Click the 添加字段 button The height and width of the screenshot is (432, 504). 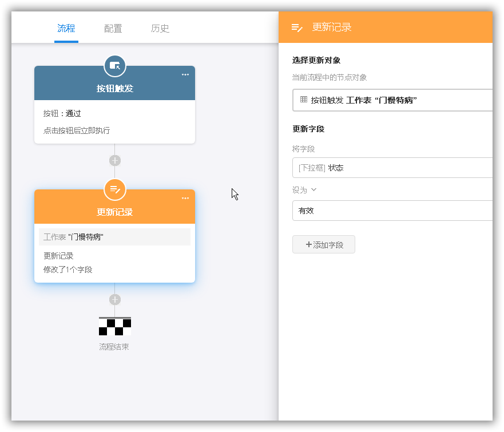(324, 244)
